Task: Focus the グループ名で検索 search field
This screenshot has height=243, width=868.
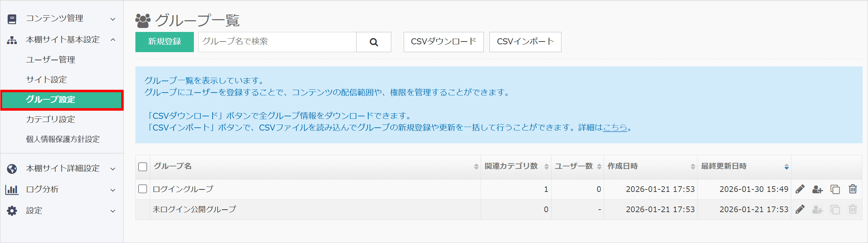Action: tap(277, 42)
